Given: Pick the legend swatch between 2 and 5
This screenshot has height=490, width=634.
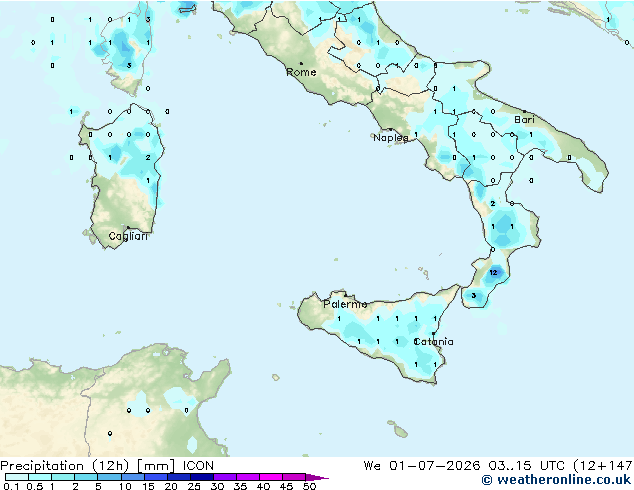Looking at the screenshot, I should click(x=86, y=477).
